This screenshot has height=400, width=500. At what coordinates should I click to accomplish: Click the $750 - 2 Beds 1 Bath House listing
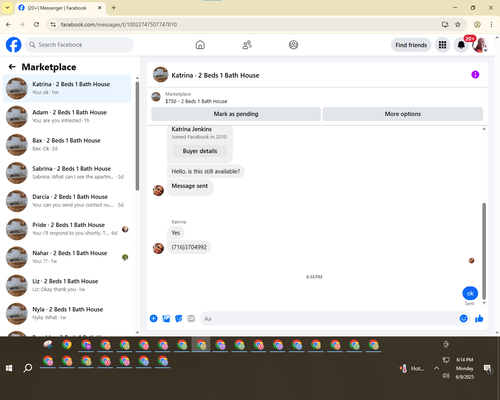(x=196, y=101)
